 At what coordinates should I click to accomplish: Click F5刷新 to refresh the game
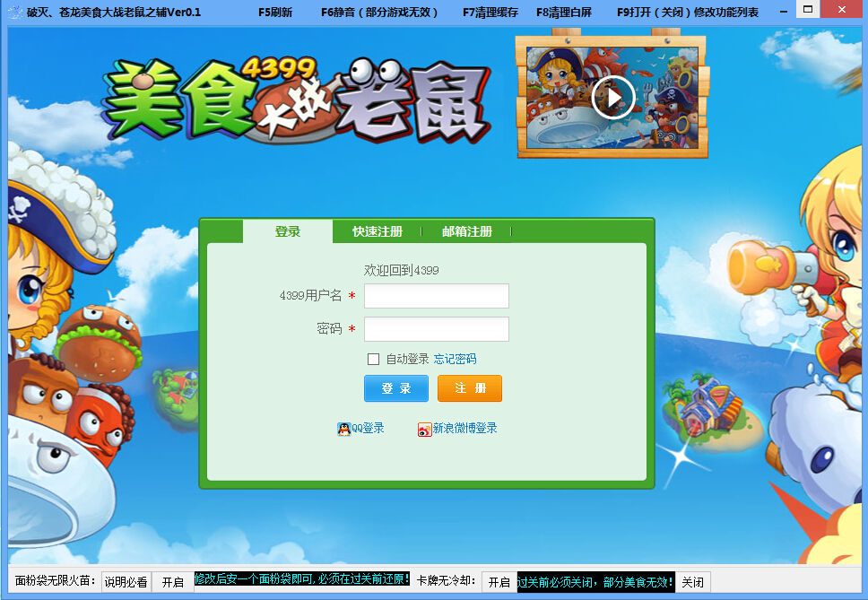275,13
